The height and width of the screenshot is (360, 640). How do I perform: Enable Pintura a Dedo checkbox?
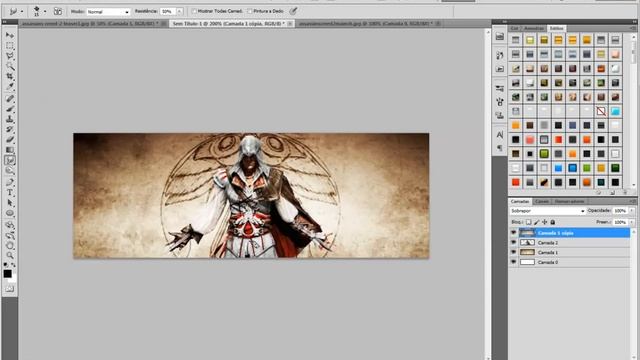pos(250,11)
